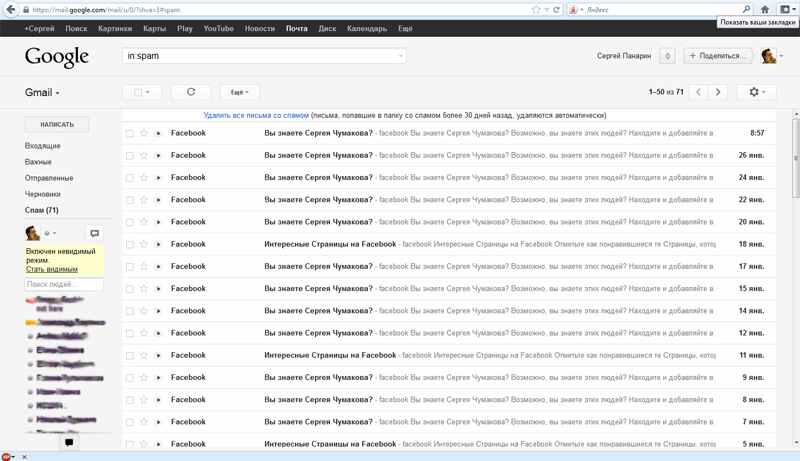Screen dimensions: 800x461
Task: Click the НАПИСАТЬ compose button
Action: click(57, 125)
